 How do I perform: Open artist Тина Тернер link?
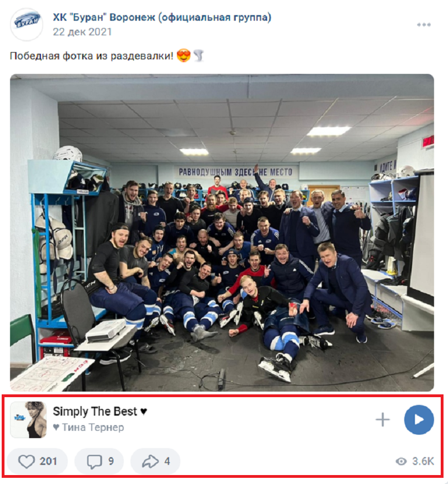point(93,427)
